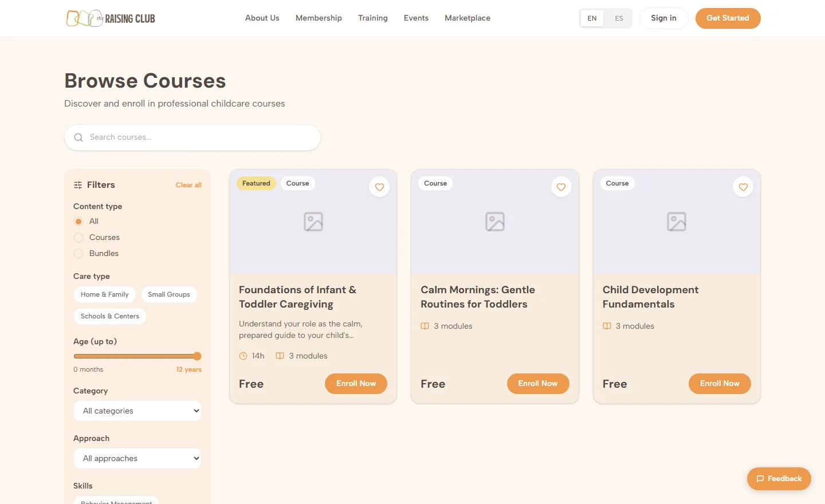Toggle the Schools & Centers care type chip
The width and height of the screenshot is (825, 504).
pyautogui.click(x=110, y=316)
